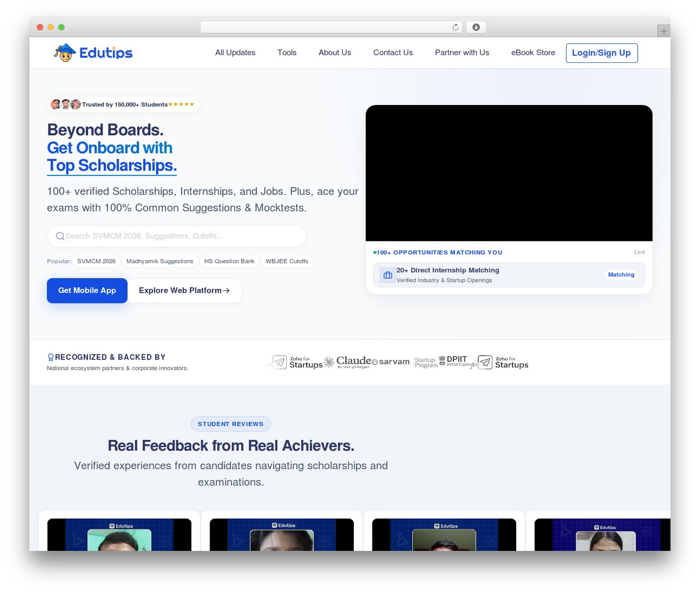Click the Edutips mascot logo
The image size is (700, 593).
[x=65, y=53]
